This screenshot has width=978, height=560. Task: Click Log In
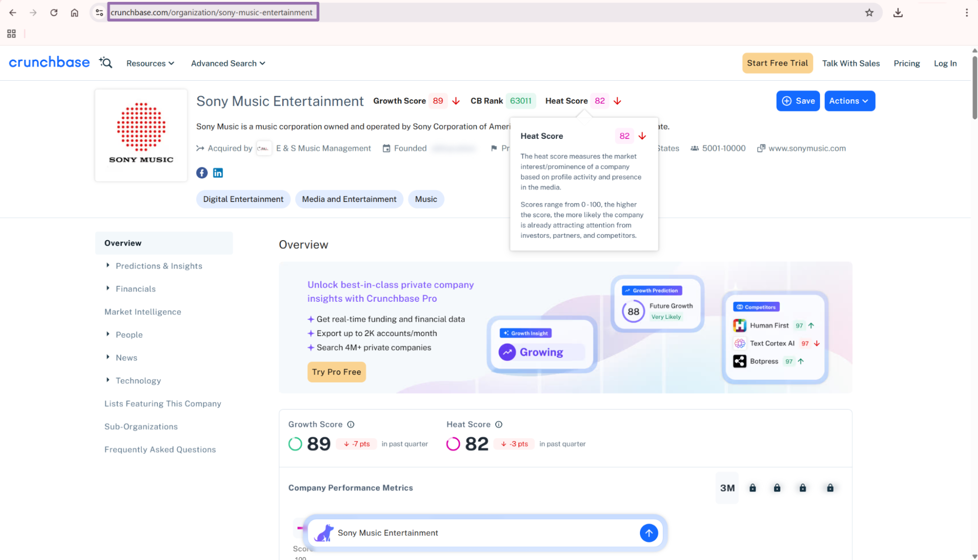coord(945,63)
